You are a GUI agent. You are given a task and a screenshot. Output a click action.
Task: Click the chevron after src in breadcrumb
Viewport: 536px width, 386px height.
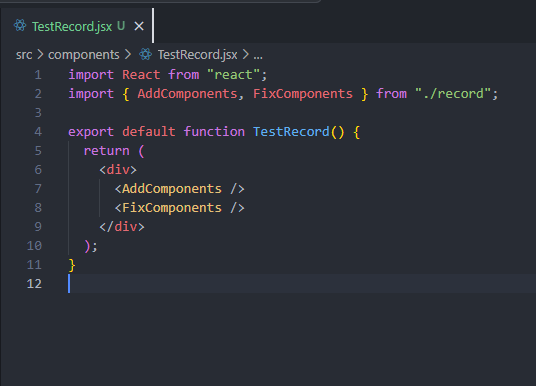tap(40, 54)
